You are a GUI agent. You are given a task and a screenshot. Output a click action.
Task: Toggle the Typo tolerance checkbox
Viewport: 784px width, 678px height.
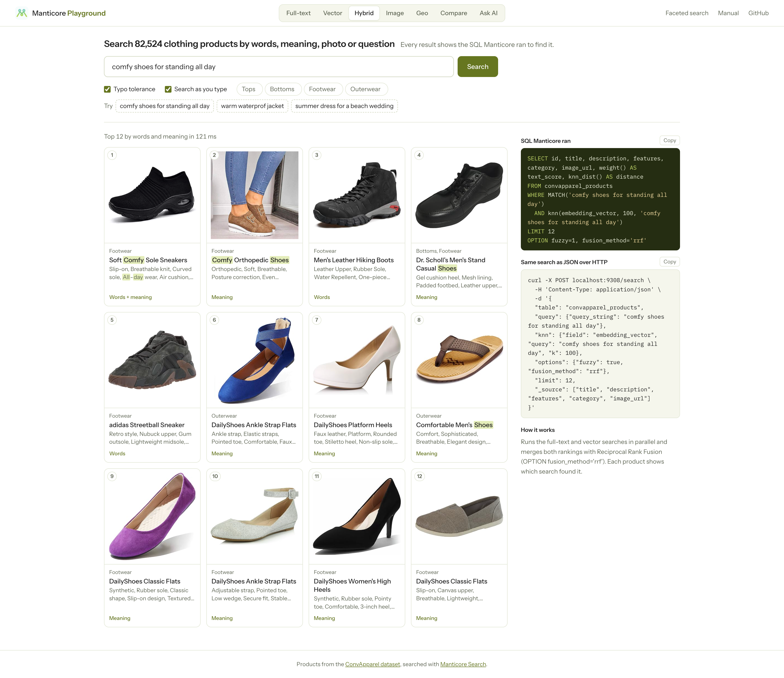[x=107, y=89]
